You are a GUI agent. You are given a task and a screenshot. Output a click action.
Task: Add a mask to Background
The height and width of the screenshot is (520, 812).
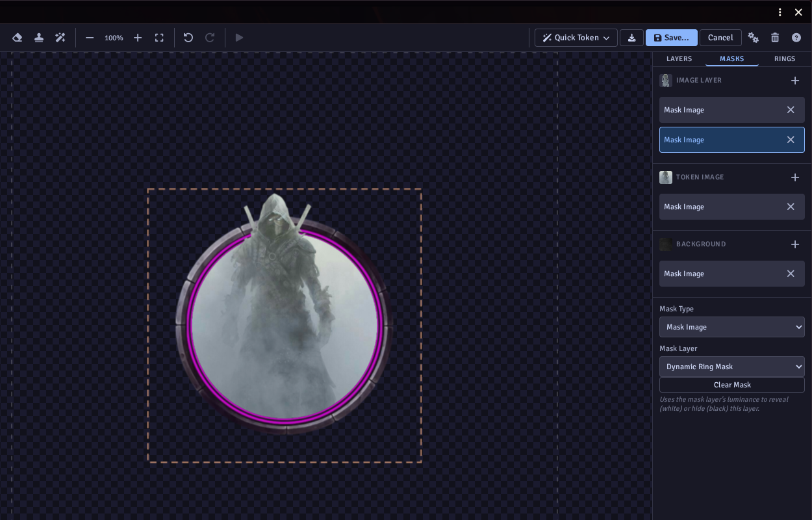[x=795, y=244]
